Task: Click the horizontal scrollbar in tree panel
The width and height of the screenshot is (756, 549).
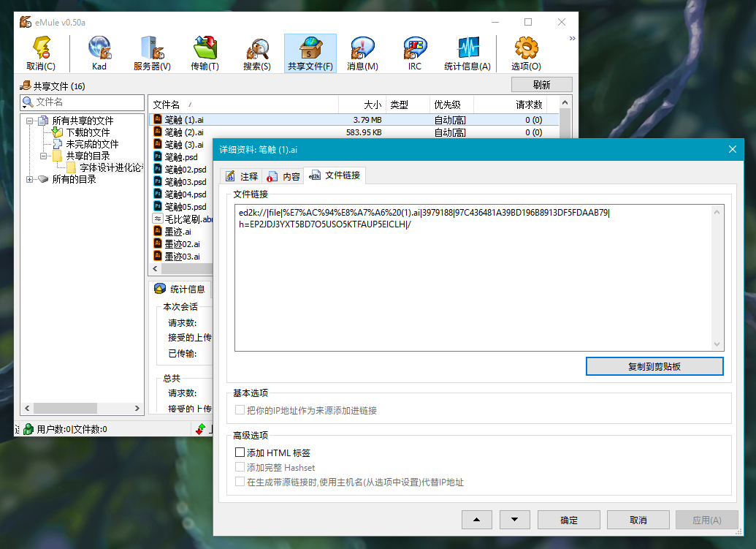Action: click(x=80, y=408)
